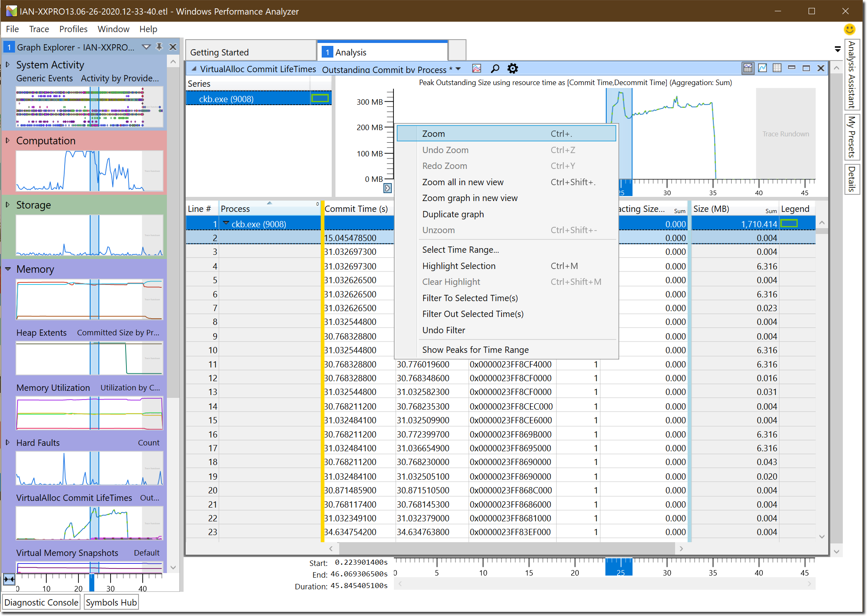This screenshot has height=616, width=867.
Task: Click the zoom-to-fit timeline icon at bottom left
Action: [9, 579]
